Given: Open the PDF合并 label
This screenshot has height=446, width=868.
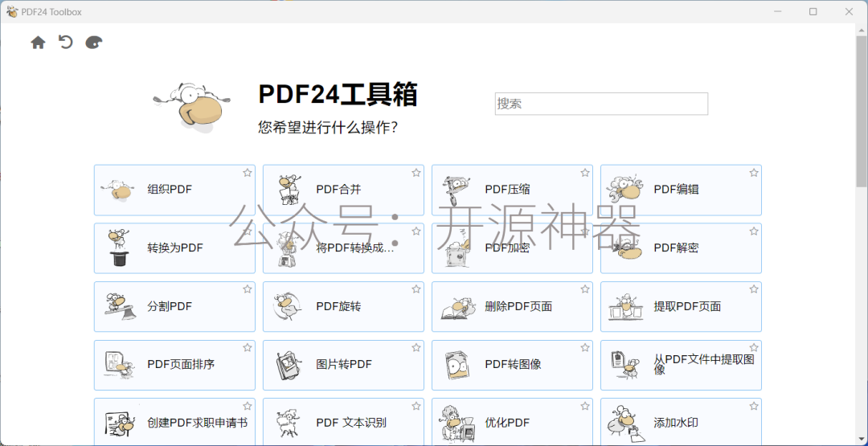Looking at the screenshot, I should click(339, 190).
